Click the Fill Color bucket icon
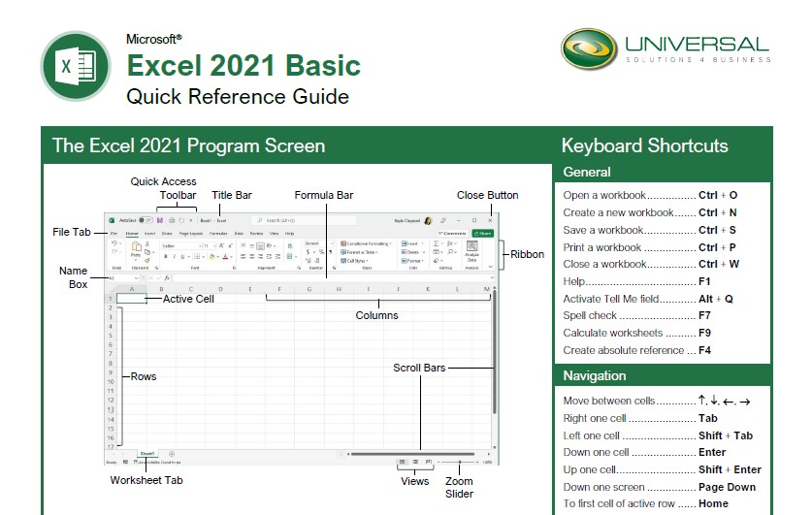The height and width of the screenshot is (515, 812). click(211, 257)
